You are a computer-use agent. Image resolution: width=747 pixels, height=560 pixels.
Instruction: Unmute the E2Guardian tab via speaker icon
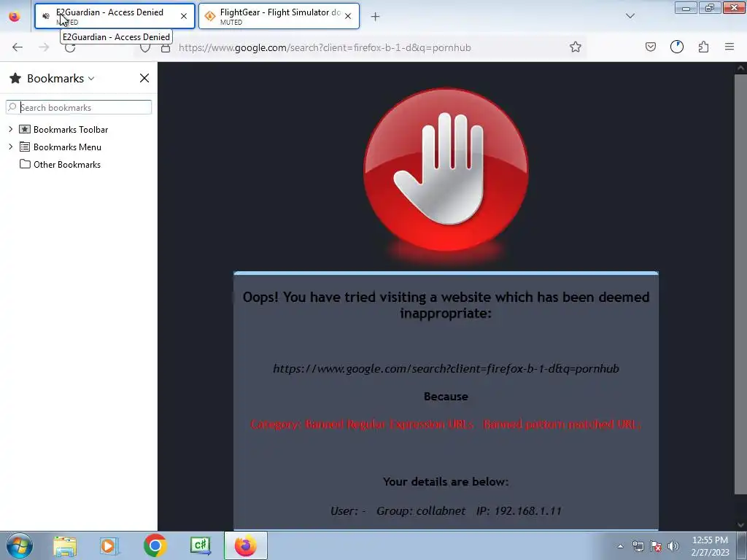[x=46, y=16]
